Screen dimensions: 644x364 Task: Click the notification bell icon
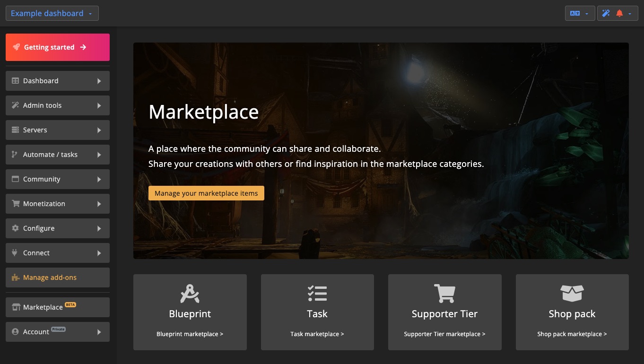point(618,13)
